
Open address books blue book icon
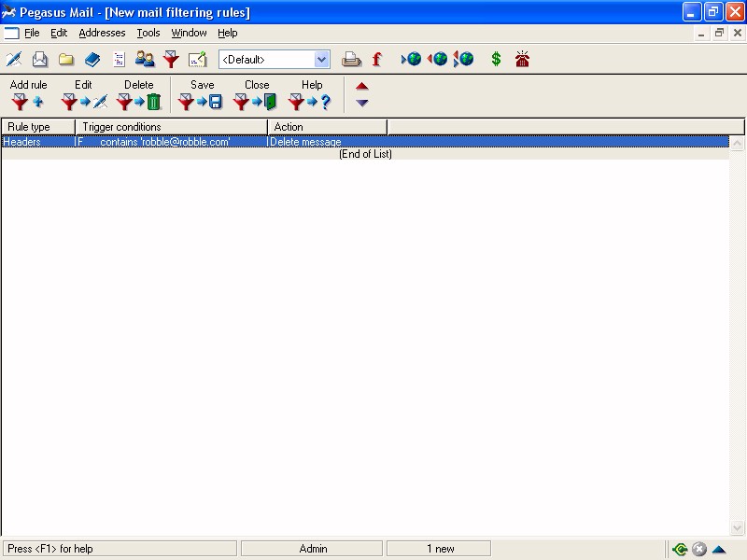tap(92, 60)
